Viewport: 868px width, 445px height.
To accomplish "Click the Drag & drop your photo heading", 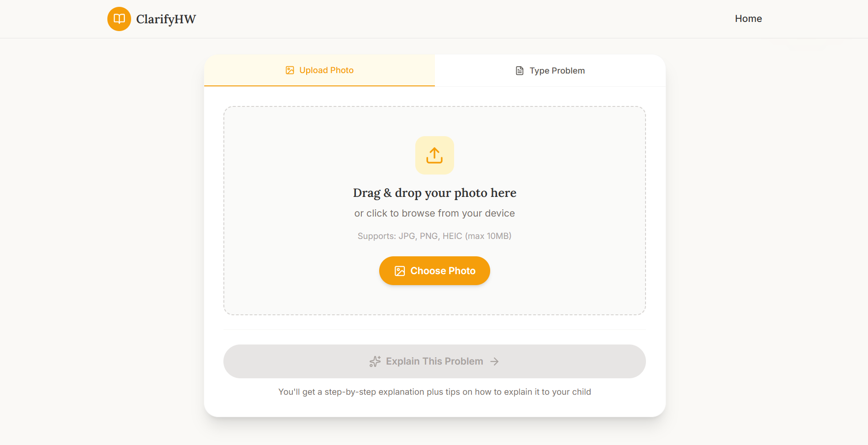I will (434, 193).
